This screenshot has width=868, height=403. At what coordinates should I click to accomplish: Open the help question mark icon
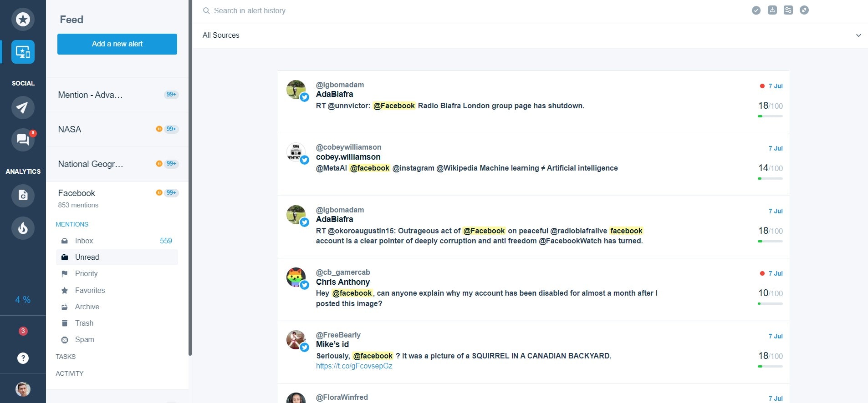click(x=23, y=358)
